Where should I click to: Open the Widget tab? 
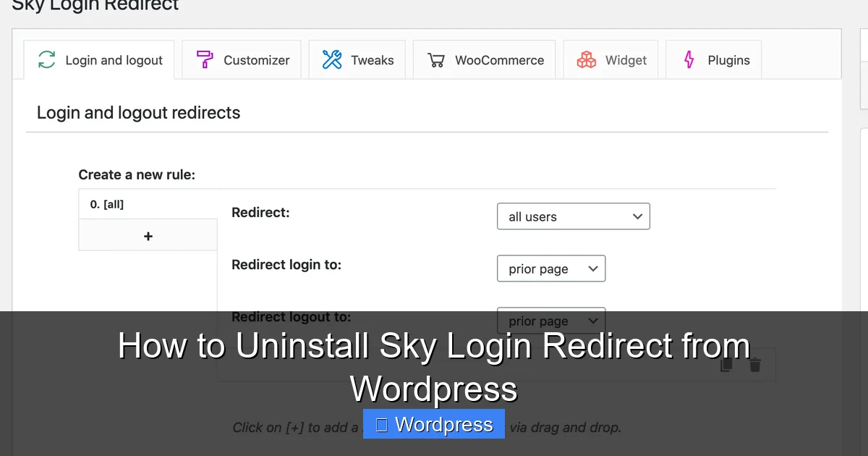pyautogui.click(x=611, y=60)
